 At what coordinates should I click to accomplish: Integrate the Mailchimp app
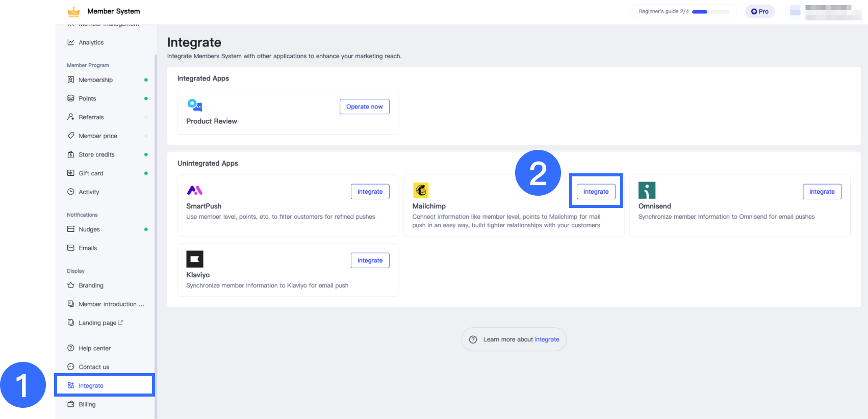(596, 192)
